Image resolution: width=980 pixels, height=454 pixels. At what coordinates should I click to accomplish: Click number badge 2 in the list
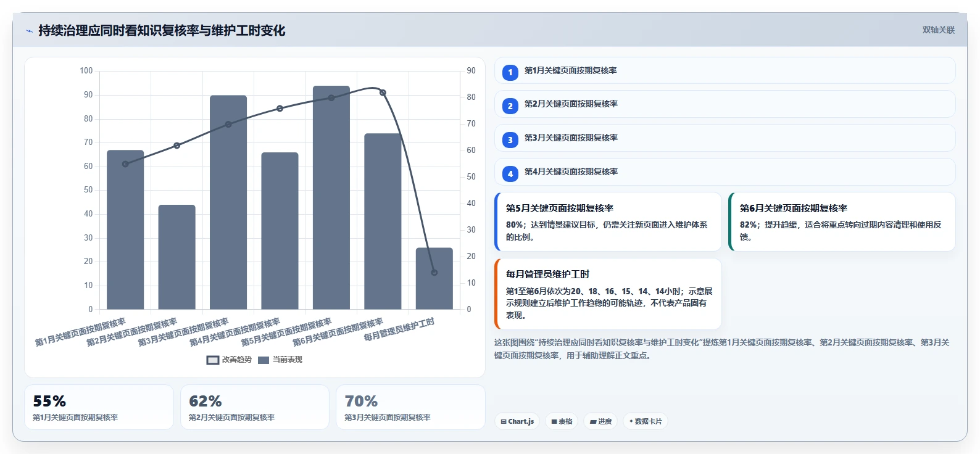[510, 106]
